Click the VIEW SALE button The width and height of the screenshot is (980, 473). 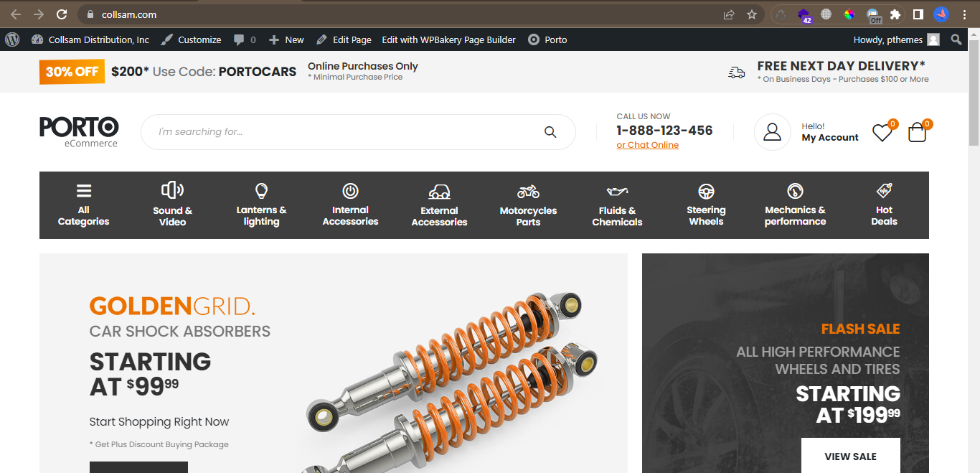coord(851,456)
